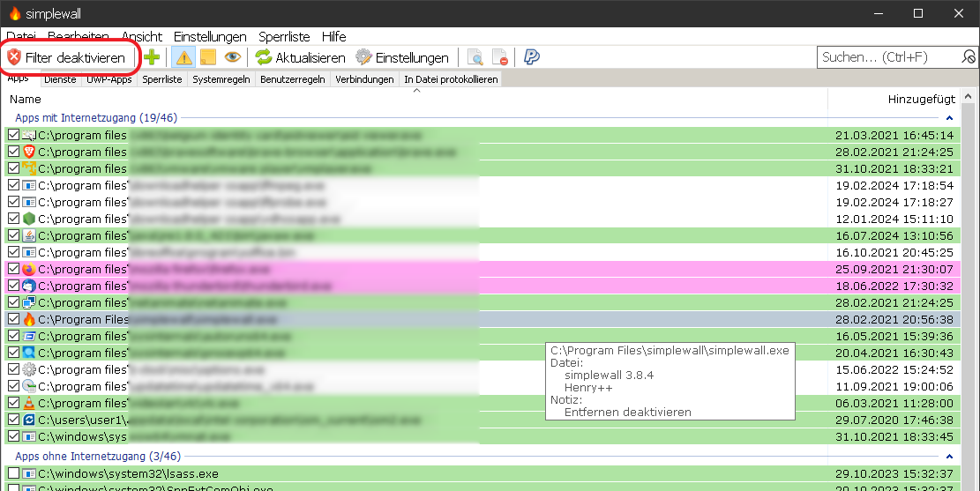Toggle the warning triangle notifications icon
The image size is (980, 491).
coord(184,57)
